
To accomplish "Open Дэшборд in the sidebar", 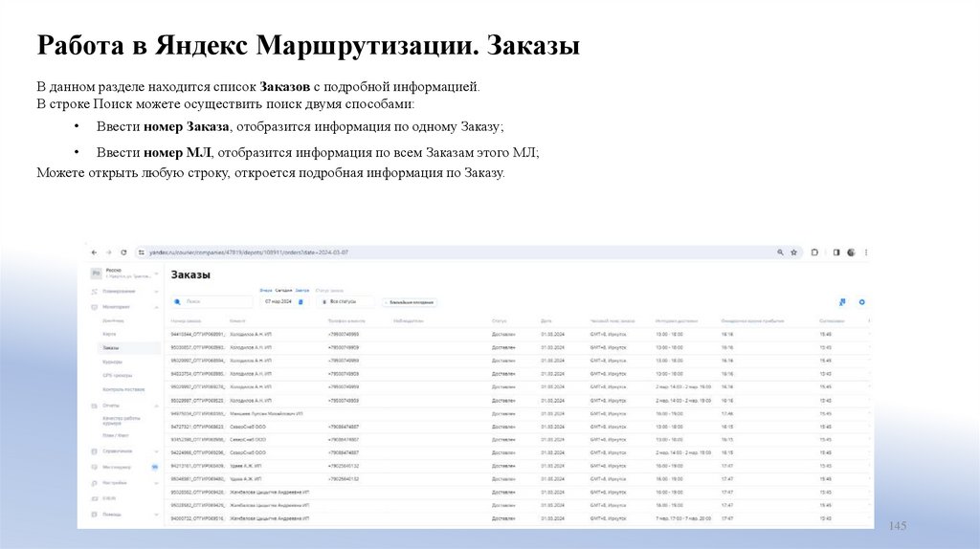I will [x=114, y=320].
